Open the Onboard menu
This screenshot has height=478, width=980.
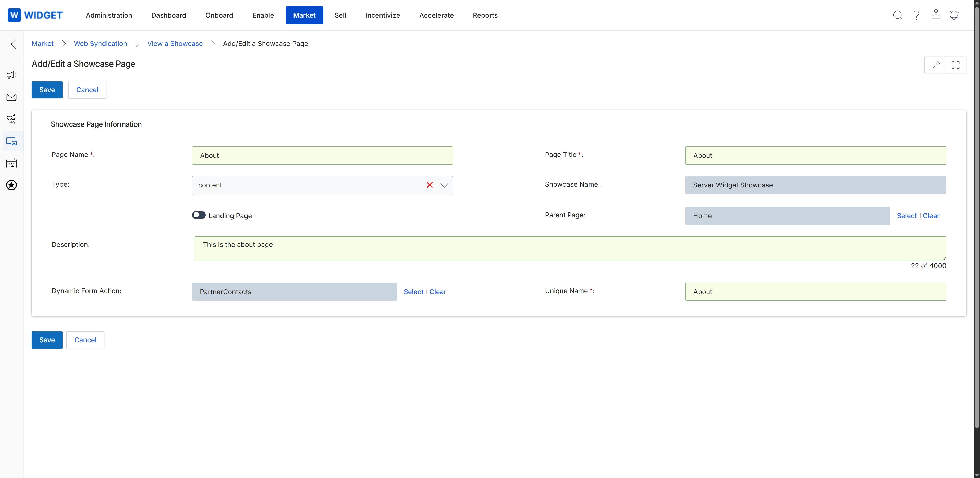click(219, 15)
